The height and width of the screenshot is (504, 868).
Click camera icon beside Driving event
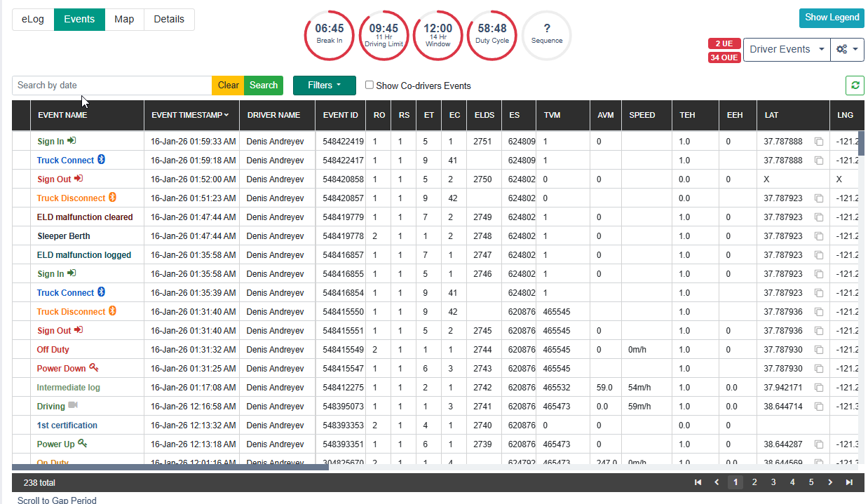[73, 406]
